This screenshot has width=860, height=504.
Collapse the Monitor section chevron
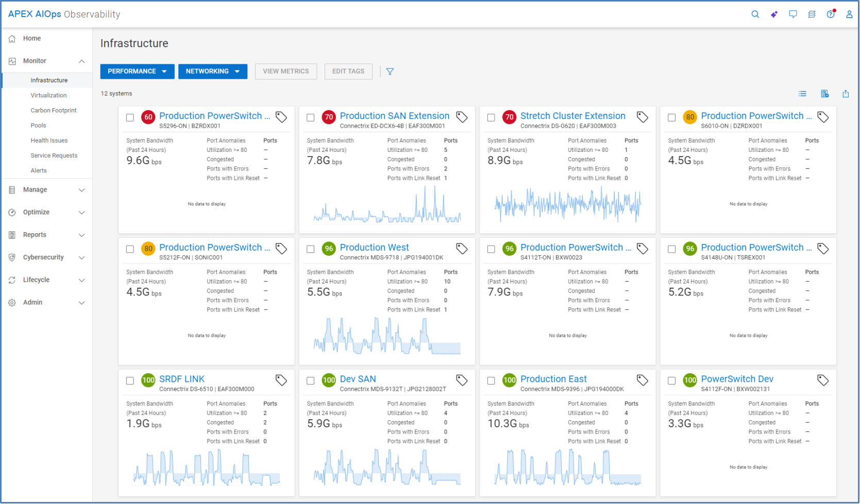81,61
